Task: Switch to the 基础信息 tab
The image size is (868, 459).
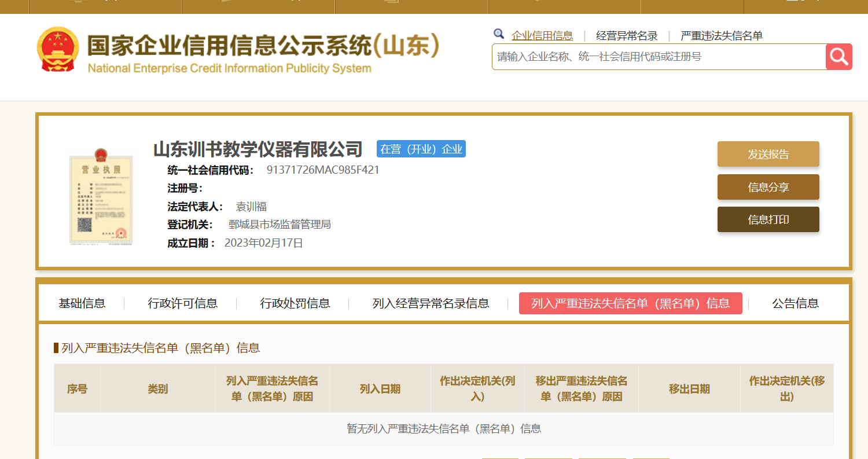Action: [x=82, y=303]
